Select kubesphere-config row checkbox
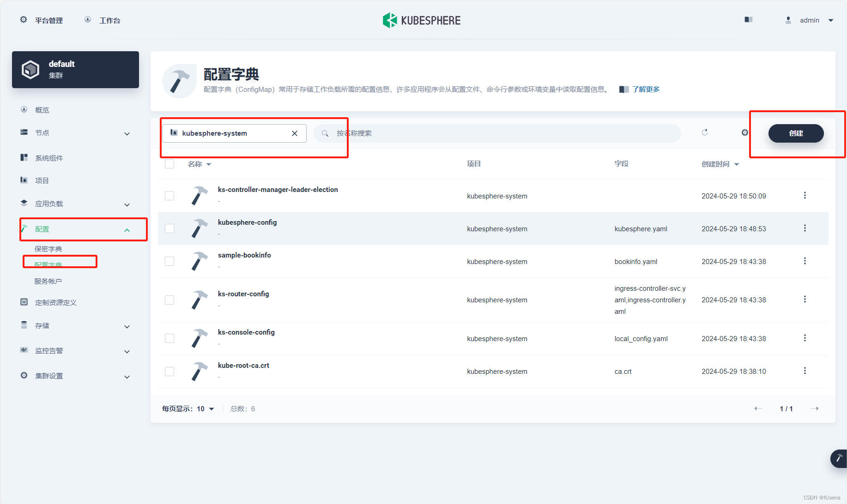Viewport: 847px width, 504px height. 169,228
